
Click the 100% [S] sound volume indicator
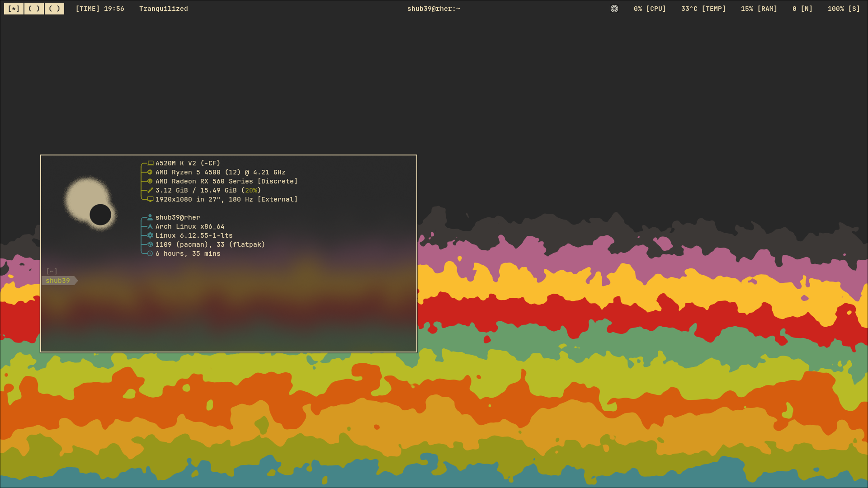click(x=844, y=9)
